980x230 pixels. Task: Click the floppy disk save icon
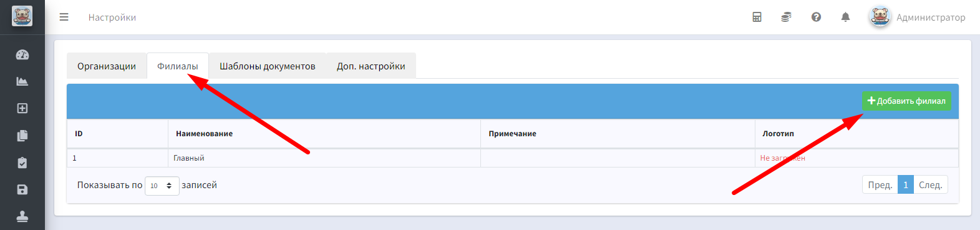pyautogui.click(x=22, y=189)
